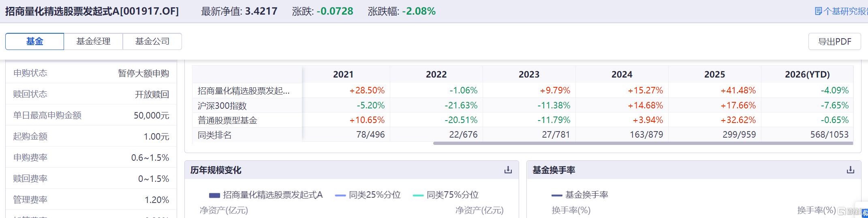Click the 开放赎回 status value
This screenshot has height=218, width=868.
pyautogui.click(x=152, y=95)
